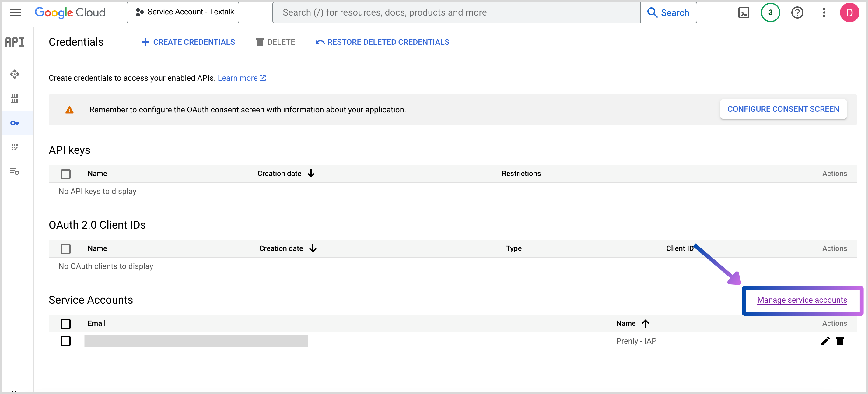Select all OAuth client IDs checkbox

point(66,249)
